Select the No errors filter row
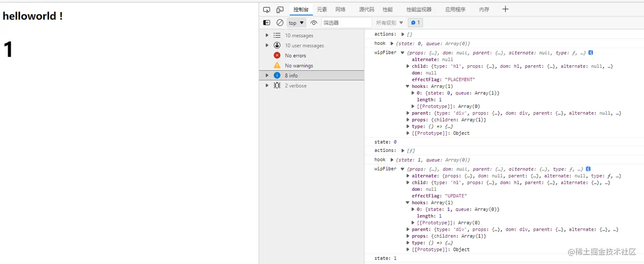Viewport: 644px width, 264px height. tap(311, 55)
